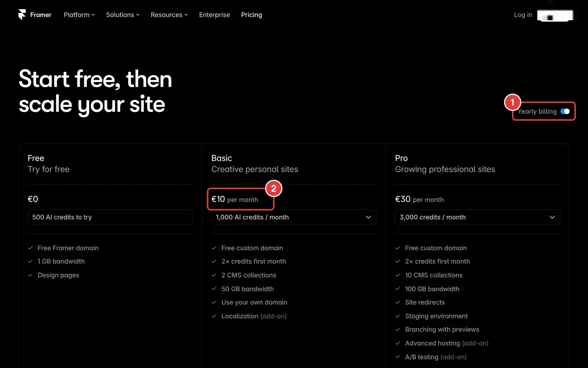The image size is (588, 368).
Task: Click checkmark icon next to 2 CMS collections
Action: (214, 275)
